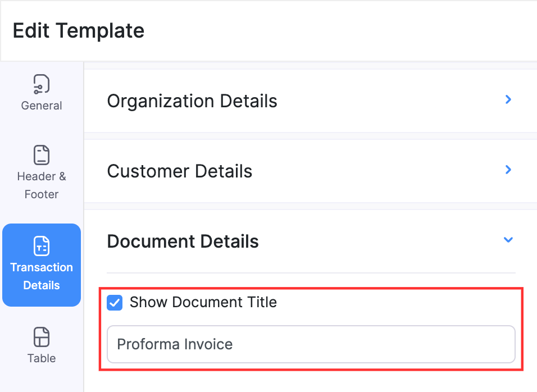Screen dimensions: 537x392
Task: Click the Organization Details heading
Action: [192, 101]
